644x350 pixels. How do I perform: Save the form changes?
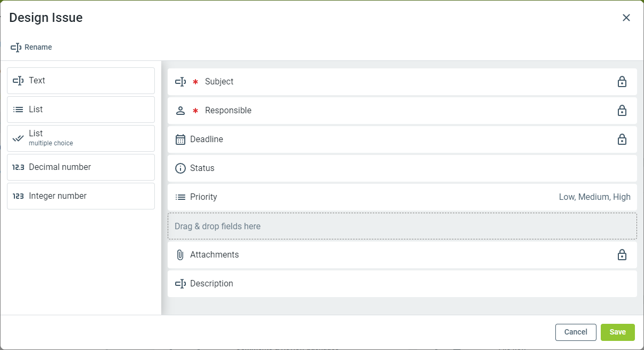(x=617, y=332)
